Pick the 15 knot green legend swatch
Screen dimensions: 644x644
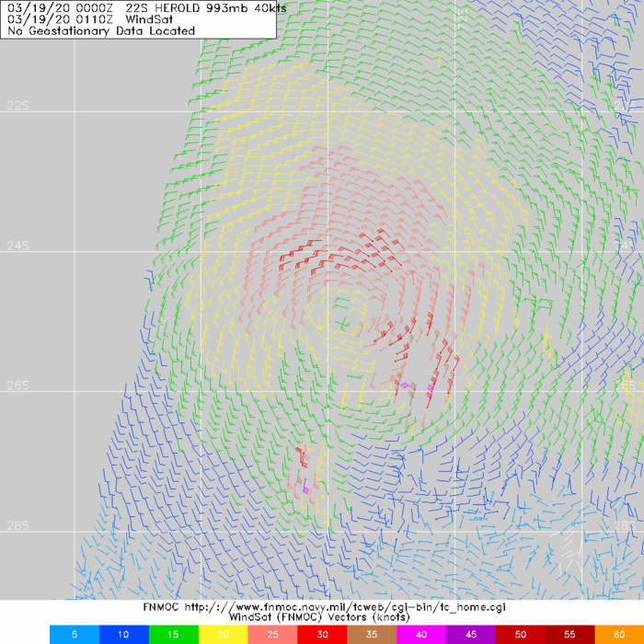click(173, 635)
